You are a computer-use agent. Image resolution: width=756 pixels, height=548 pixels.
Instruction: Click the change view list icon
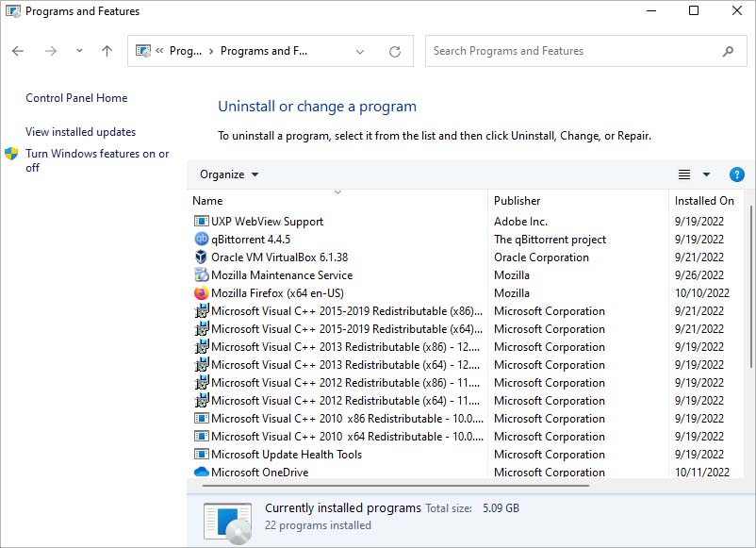pos(684,174)
